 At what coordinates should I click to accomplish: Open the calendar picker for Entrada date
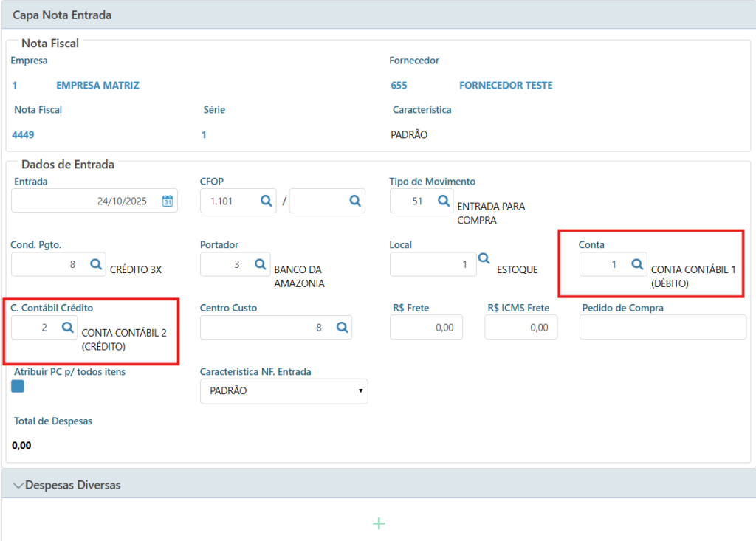pyautogui.click(x=168, y=201)
